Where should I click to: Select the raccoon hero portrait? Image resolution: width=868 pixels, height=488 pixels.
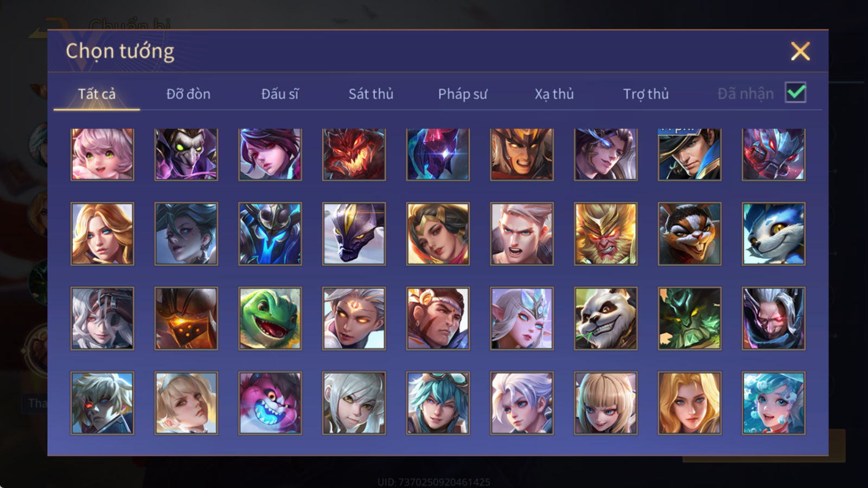(x=690, y=234)
